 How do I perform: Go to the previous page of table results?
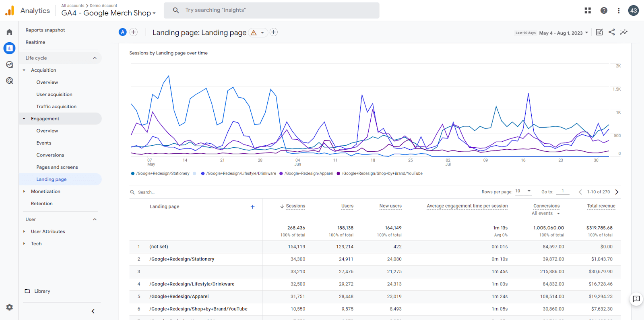click(x=580, y=192)
